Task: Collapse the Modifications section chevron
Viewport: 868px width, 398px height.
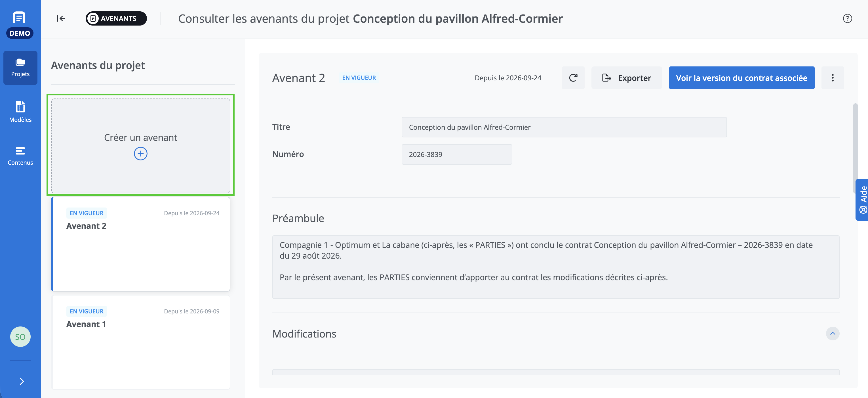Action: (833, 334)
